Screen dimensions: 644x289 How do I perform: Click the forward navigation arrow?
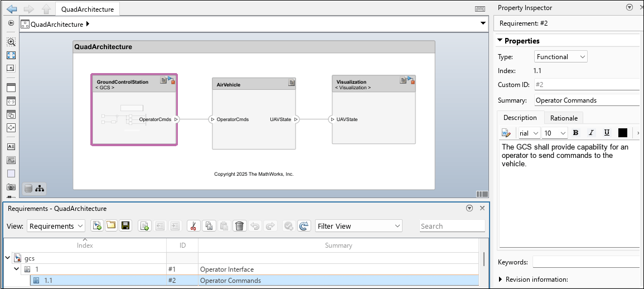click(x=29, y=8)
